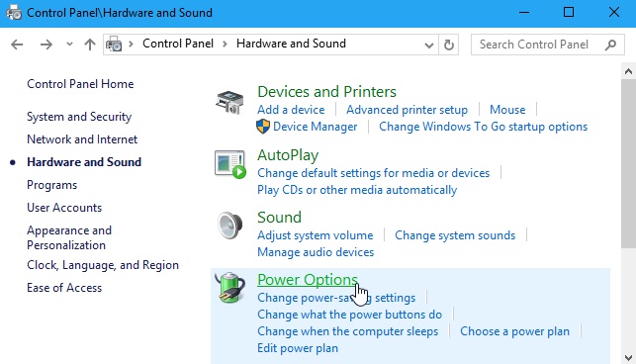636x364 pixels.
Task: Click the Sound speaker icon
Action: (x=230, y=226)
